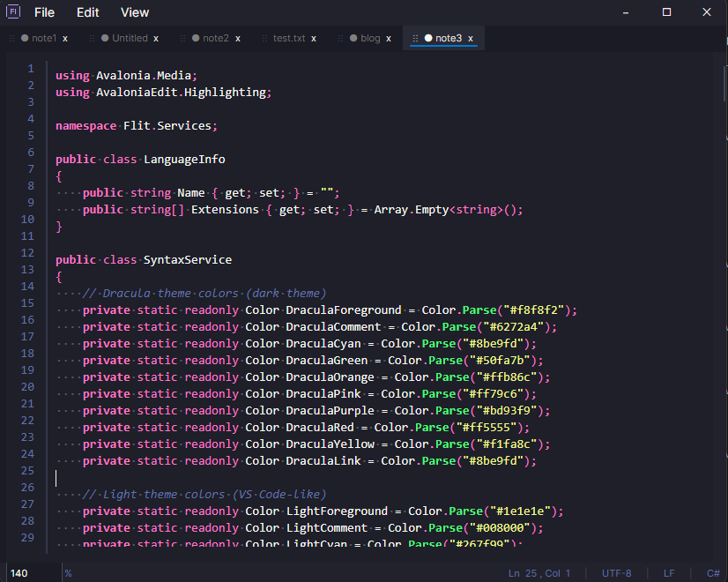Switch to the test.txt tab
728x582 pixels.
pos(289,38)
